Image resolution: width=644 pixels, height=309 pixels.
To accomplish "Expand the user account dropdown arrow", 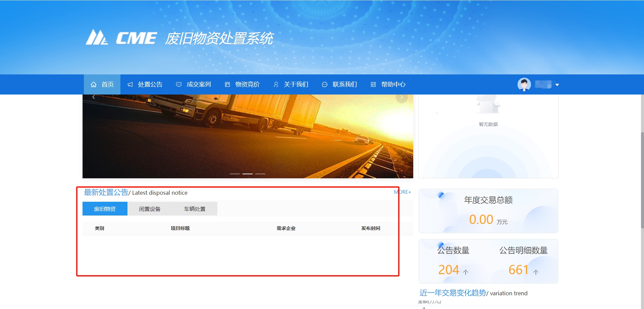I will (557, 85).
